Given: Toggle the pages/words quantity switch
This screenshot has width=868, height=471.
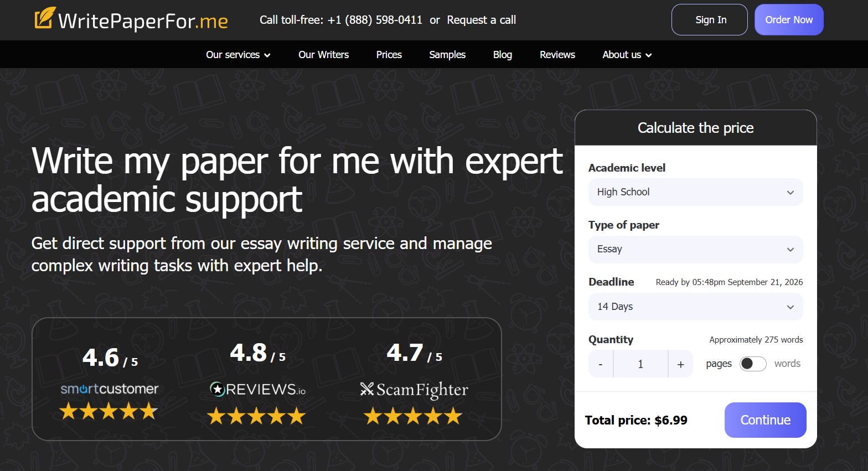Looking at the screenshot, I should [753, 364].
